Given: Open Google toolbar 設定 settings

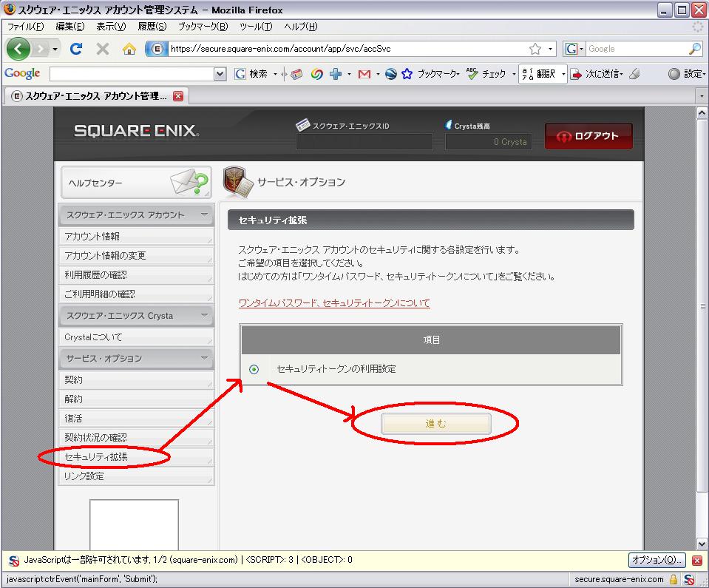Looking at the screenshot, I should click(687, 74).
